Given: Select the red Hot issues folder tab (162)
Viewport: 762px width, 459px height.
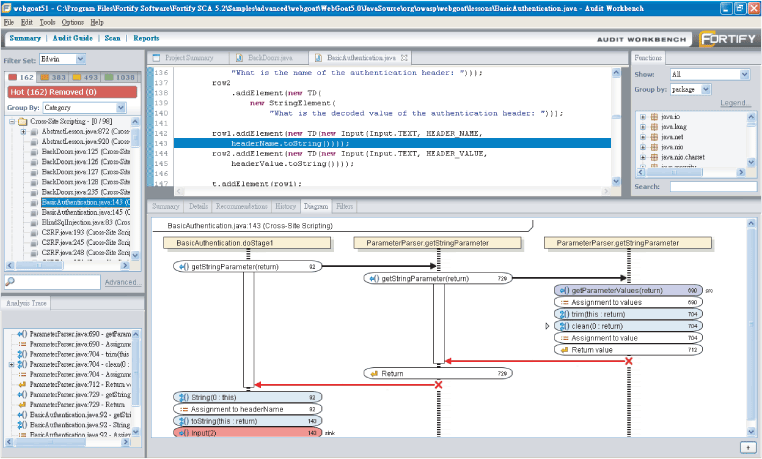Looking at the screenshot, I should tap(21, 77).
